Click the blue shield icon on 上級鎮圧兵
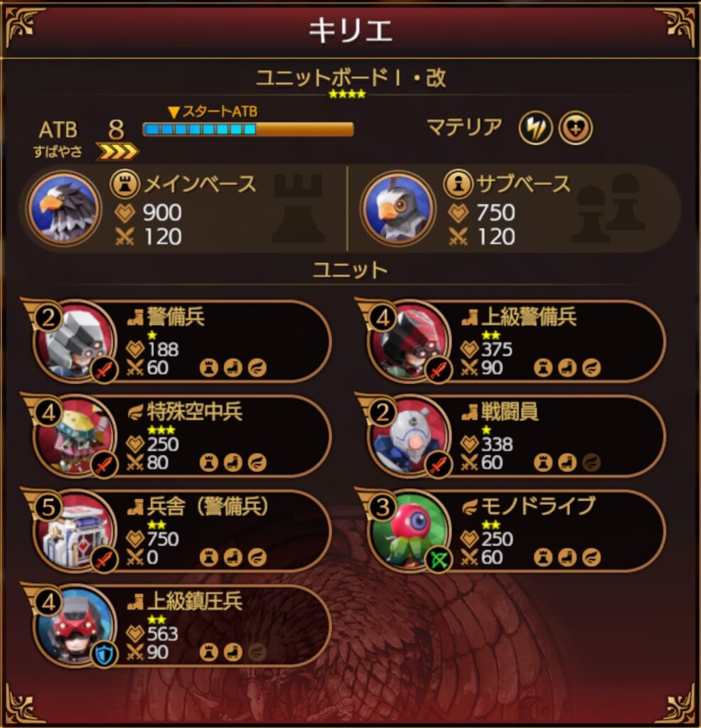701x728 pixels. coord(105,655)
